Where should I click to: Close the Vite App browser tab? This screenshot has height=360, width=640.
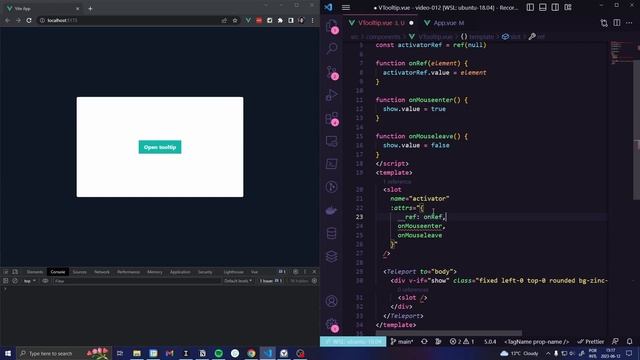pyautogui.click(x=78, y=8)
